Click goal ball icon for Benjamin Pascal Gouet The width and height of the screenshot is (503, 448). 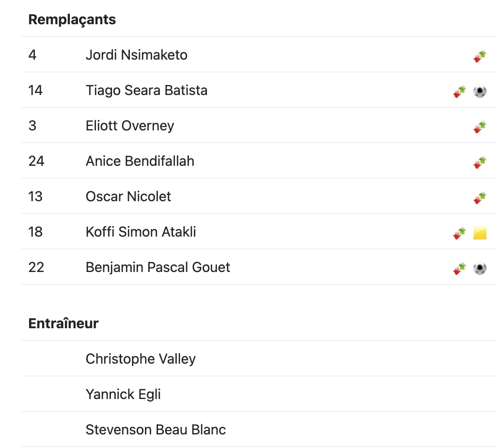480,268
